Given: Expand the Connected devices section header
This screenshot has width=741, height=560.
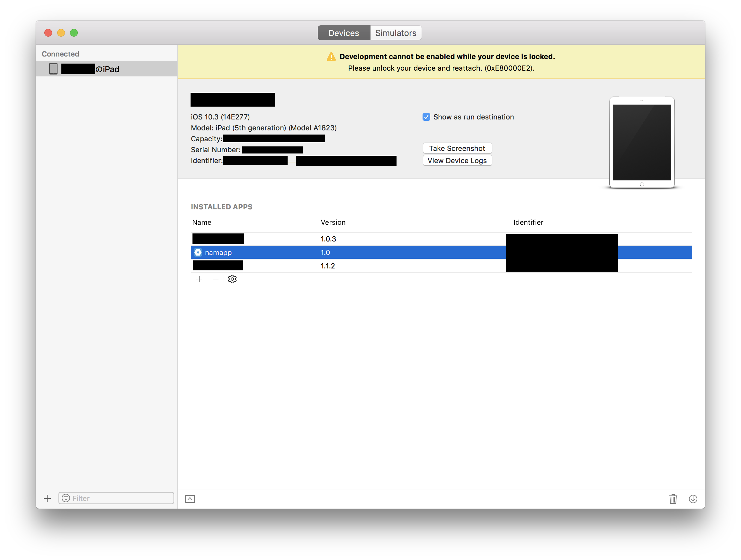Looking at the screenshot, I should click(x=60, y=54).
